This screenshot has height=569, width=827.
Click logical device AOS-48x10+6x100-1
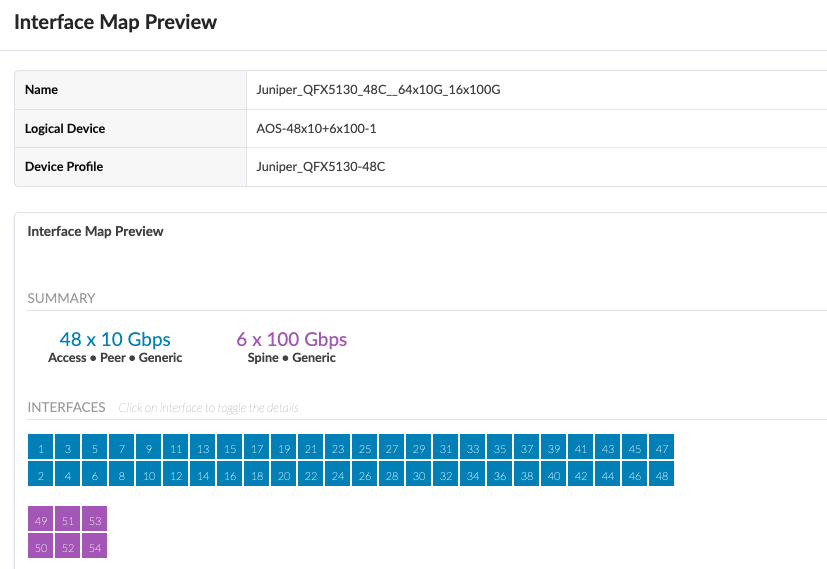(x=316, y=129)
